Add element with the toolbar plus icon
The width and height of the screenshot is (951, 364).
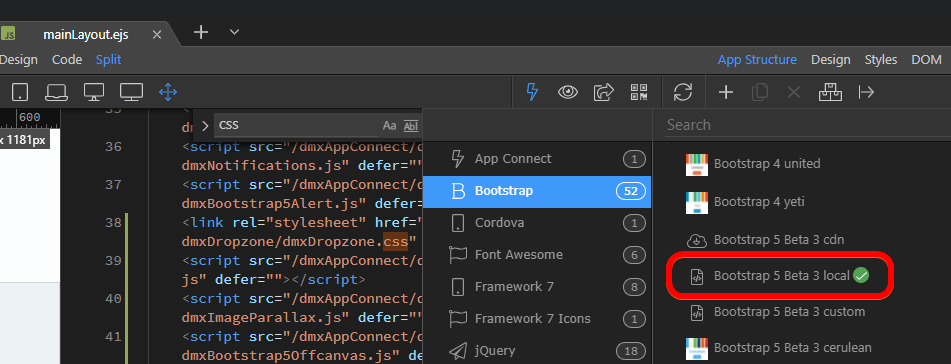(x=726, y=92)
